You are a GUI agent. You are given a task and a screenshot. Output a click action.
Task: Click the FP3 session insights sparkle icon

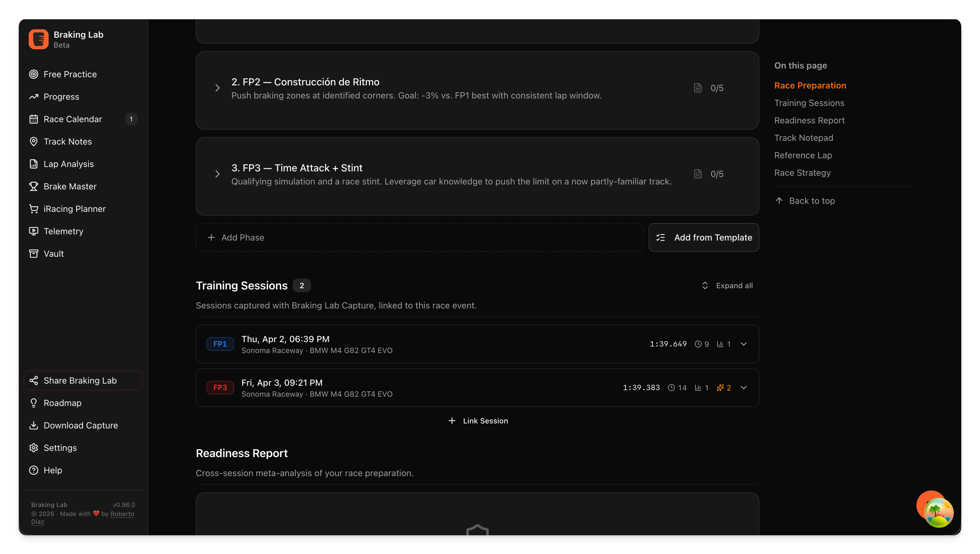pos(720,388)
